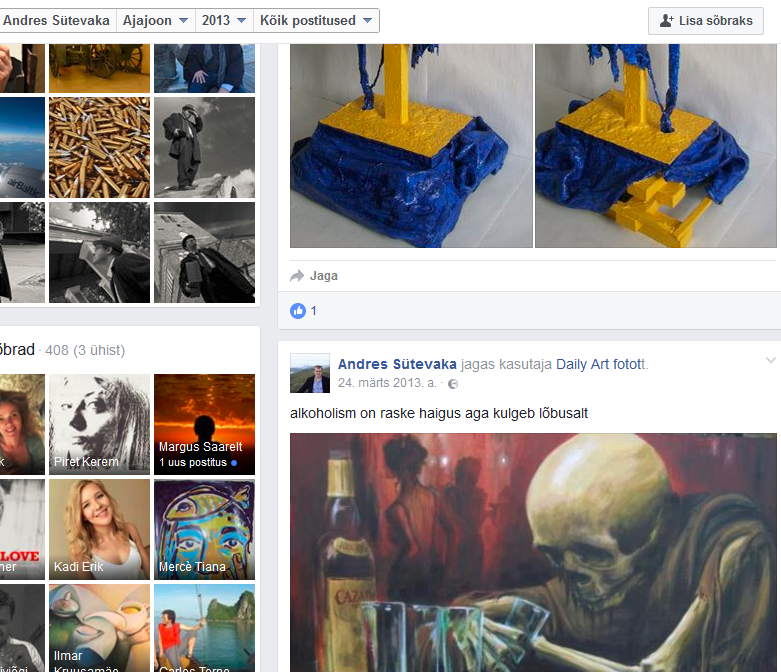Open the black-and-white man on hill photo
This screenshot has height=672, width=781.
(x=204, y=147)
